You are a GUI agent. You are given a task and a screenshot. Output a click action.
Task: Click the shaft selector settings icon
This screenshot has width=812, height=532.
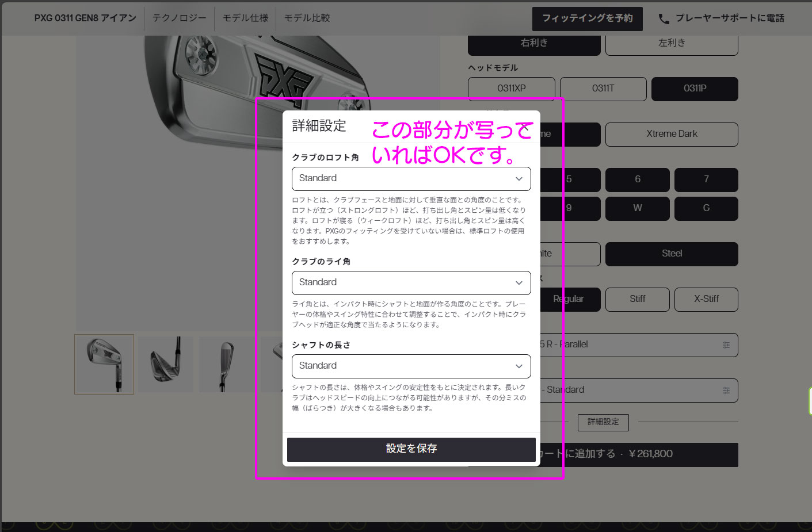tap(726, 345)
